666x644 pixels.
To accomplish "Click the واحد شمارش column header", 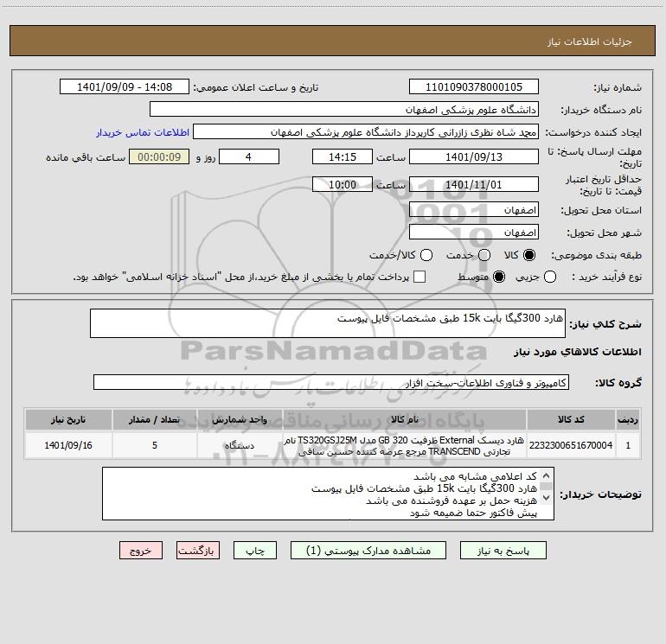I will (x=240, y=419).
